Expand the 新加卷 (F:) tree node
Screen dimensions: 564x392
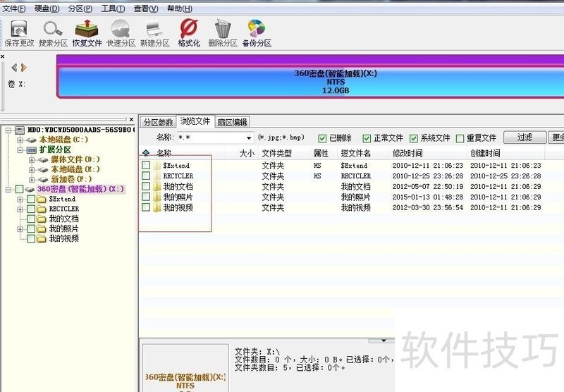(32, 180)
